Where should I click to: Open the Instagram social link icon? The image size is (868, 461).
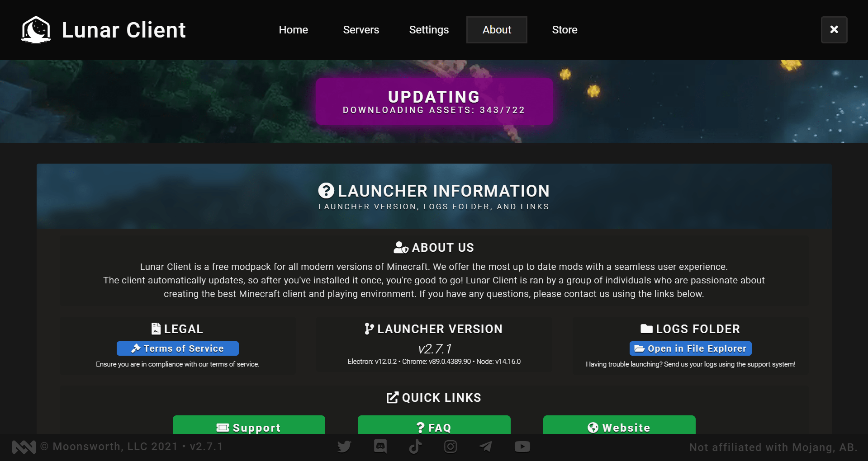pos(451,447)
